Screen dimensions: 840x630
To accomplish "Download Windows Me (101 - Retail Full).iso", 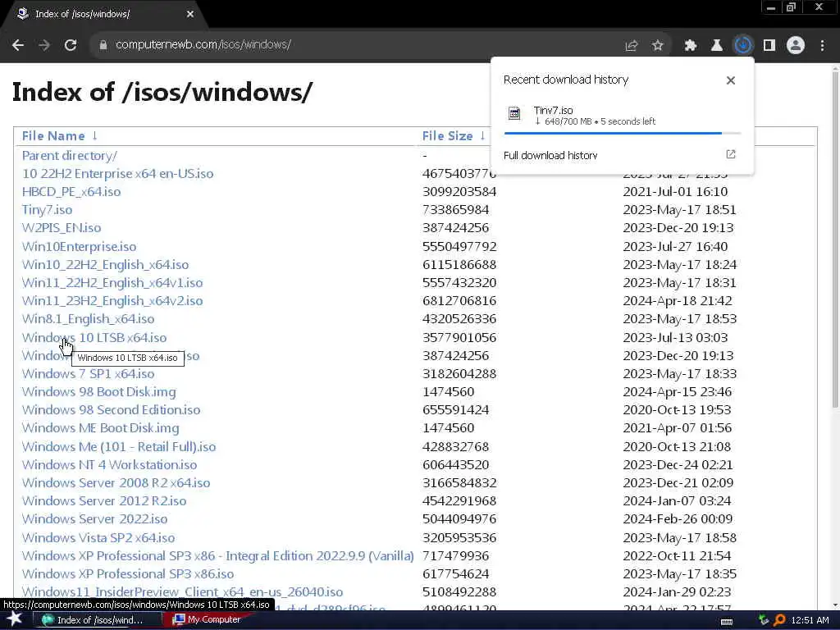I will point(119,447).
